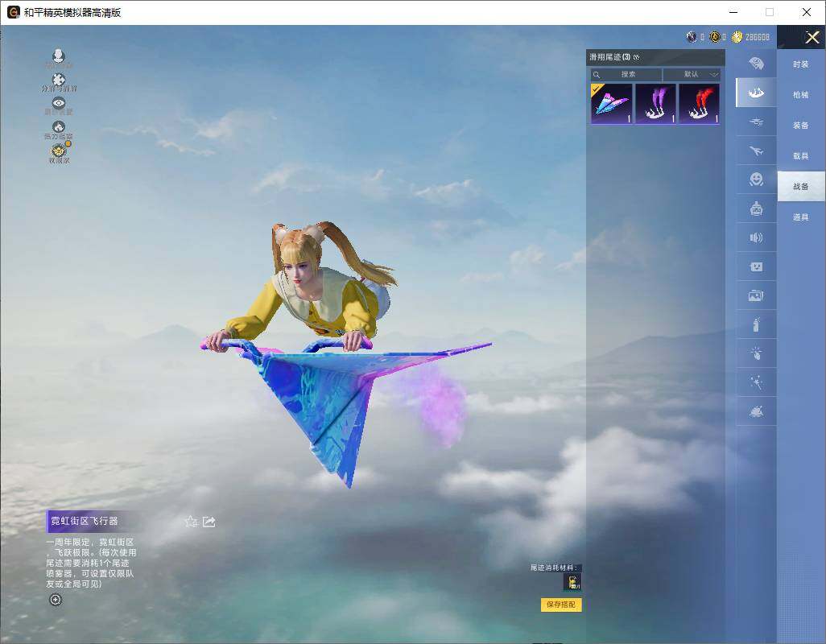
Task: Click the black-gold token currency icon
Action: [714, 37]
